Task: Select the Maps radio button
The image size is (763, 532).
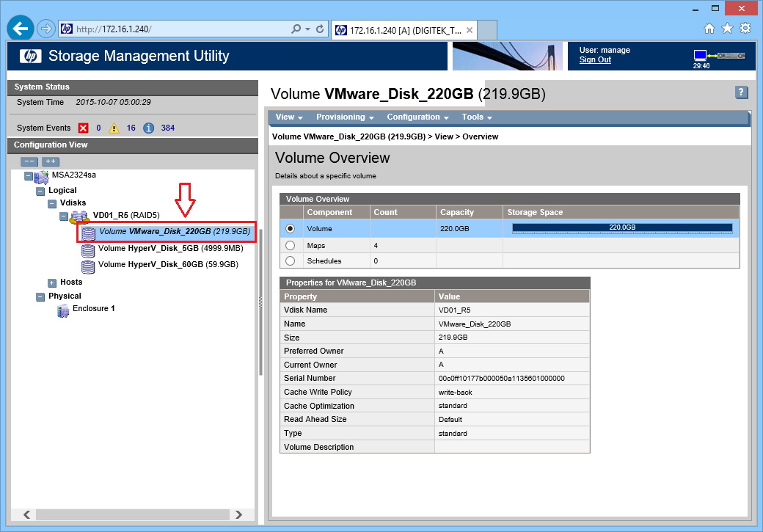Action: pos(290,245)
